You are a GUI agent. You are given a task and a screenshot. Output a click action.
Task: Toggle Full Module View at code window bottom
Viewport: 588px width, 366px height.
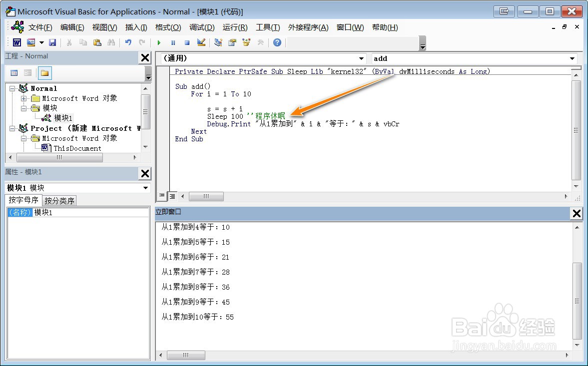coord(172,196)
